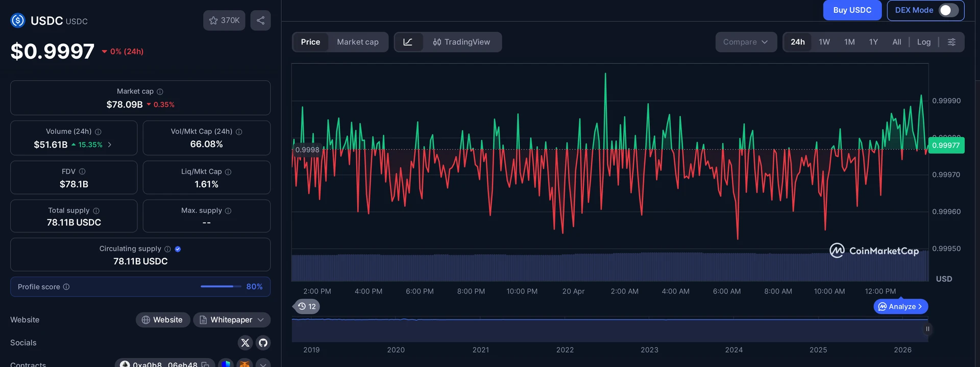Click the 2022 label on range navigator
Viewport: 980px width, 367px height.
[x=565, y=350]
